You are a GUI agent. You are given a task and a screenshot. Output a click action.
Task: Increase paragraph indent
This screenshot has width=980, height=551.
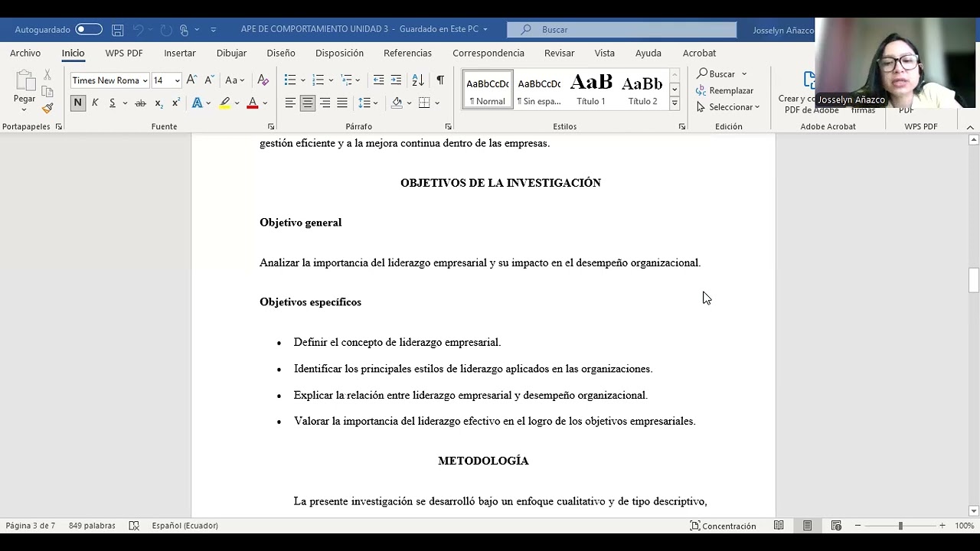[x=396, y=80]
